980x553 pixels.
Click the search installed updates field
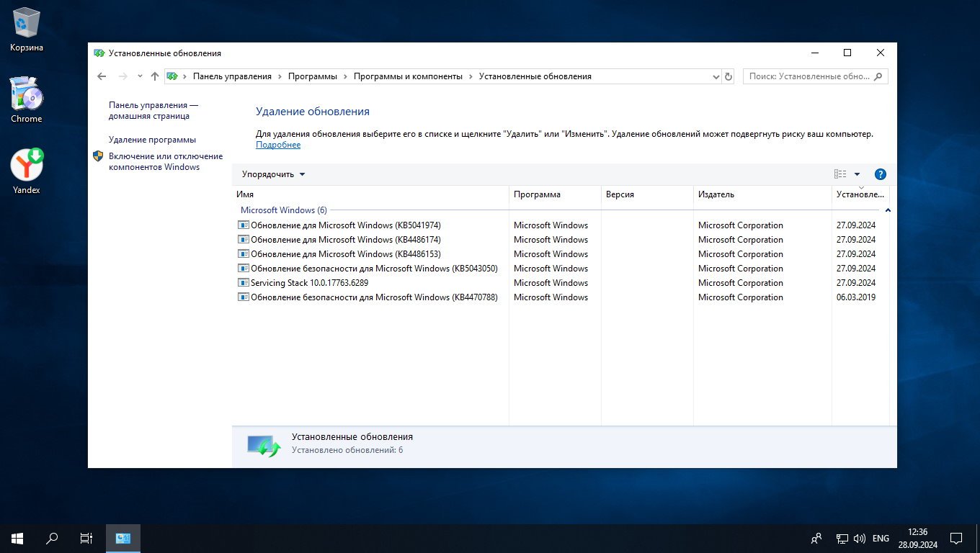[x=808, y=76]
